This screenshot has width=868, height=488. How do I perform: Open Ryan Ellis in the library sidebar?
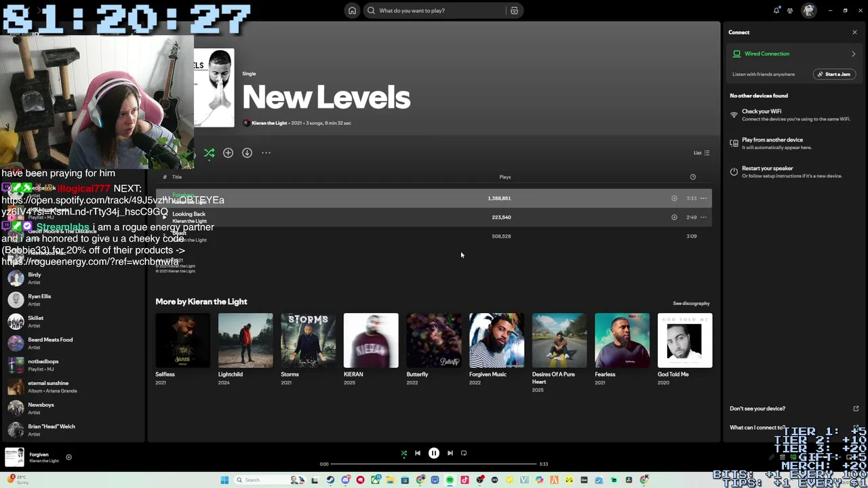coord(72,300)
